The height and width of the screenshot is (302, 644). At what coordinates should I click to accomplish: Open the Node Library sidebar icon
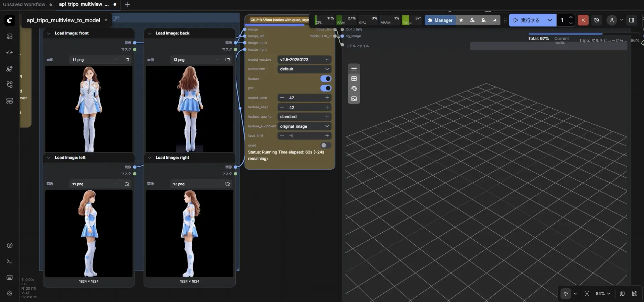click(x=9, y=69)
